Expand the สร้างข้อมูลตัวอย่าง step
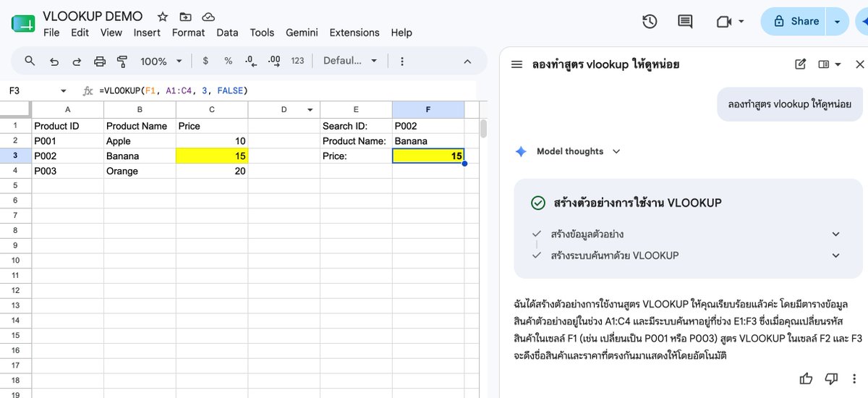The image size is (868, 398). [836, 234]
